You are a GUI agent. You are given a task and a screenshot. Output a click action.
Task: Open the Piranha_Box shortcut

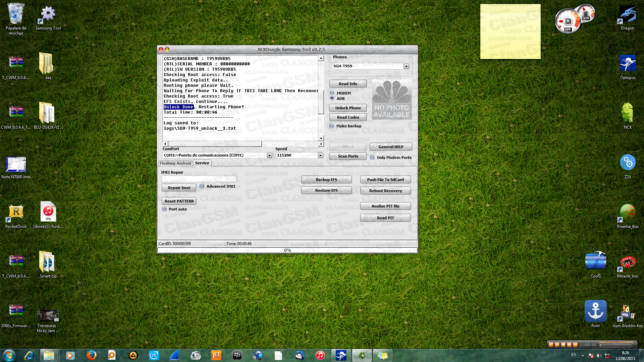click(x=628, y=216)
